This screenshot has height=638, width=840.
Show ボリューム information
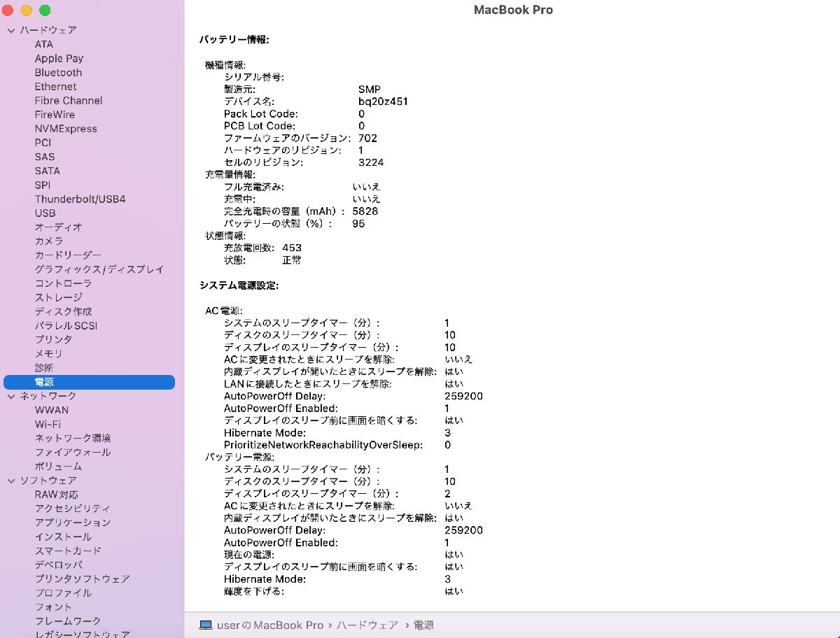pyautogui.click(x=58, y=466)
